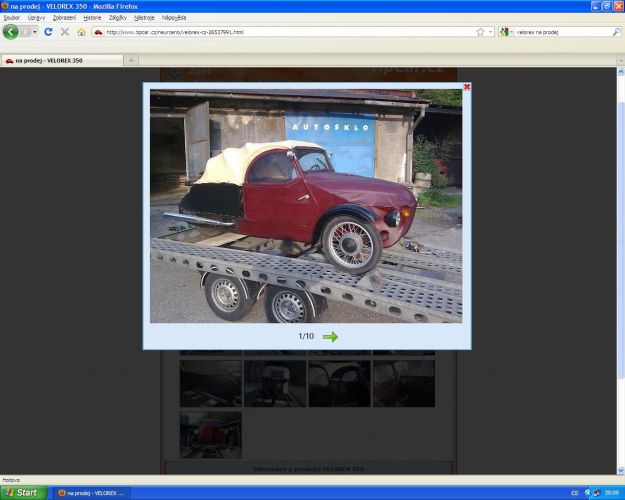Click the greyed forward navigation arrow

pos(25,32)
